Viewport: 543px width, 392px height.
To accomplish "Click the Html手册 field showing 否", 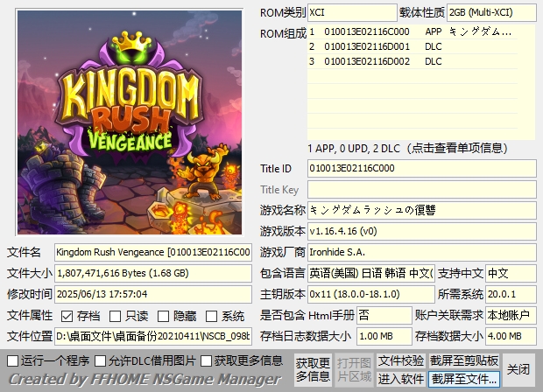I will coord(384,315).
